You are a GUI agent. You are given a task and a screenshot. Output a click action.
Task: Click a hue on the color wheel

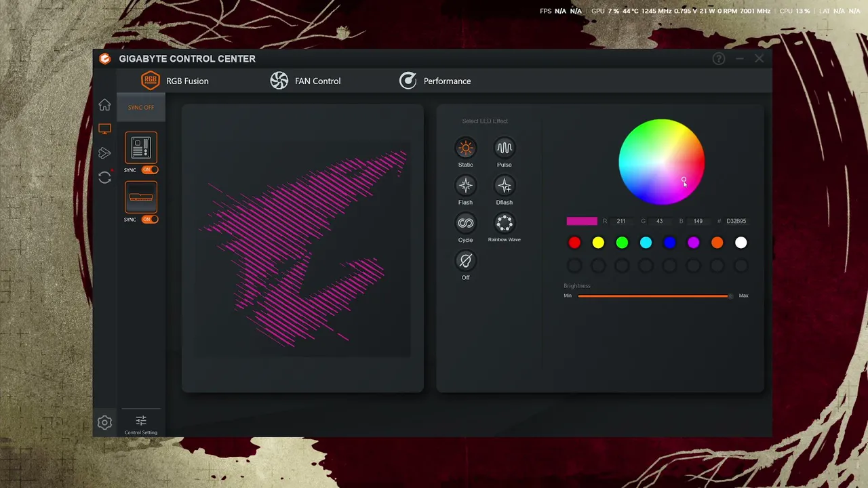point(662,162)
